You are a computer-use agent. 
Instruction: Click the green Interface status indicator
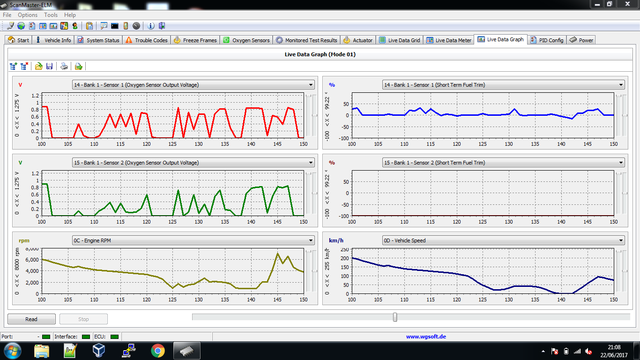point(86,337)
